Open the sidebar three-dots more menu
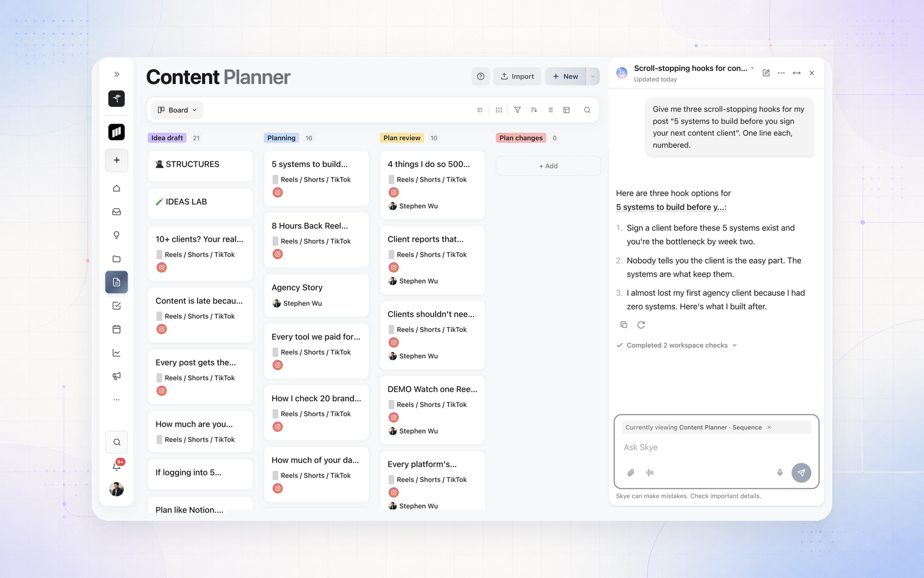This screenshot has height=578, width=924. pyautogui.click(x=117, y=399)
